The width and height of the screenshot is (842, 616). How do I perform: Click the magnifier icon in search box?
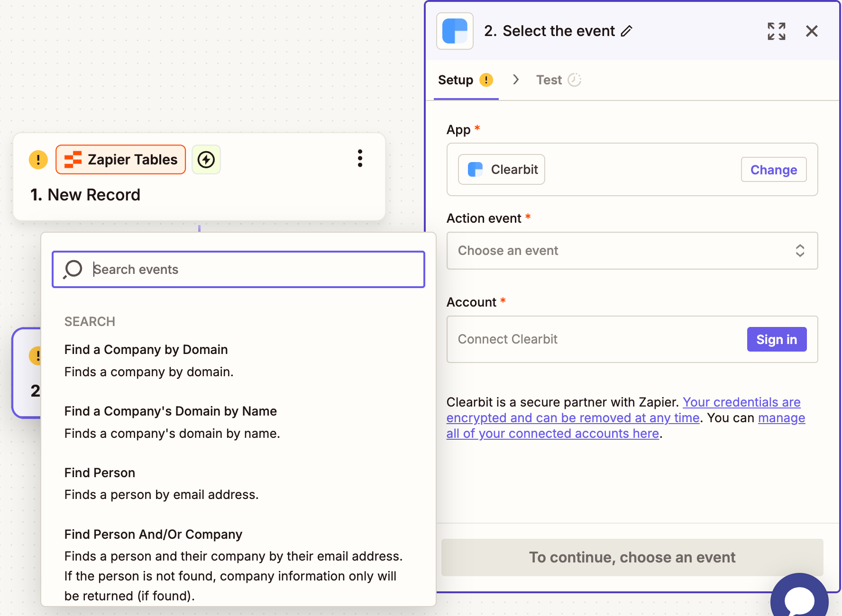73,269
